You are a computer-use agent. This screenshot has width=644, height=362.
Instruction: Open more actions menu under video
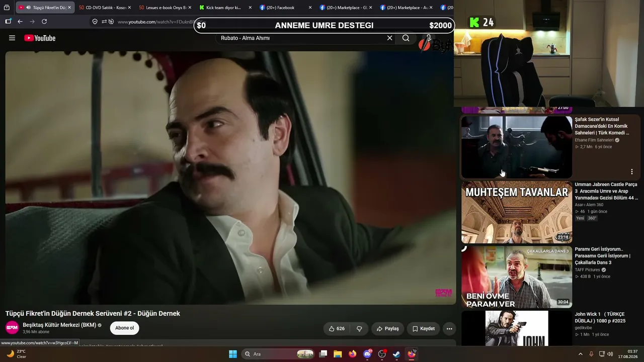click(x=449, y=329)
